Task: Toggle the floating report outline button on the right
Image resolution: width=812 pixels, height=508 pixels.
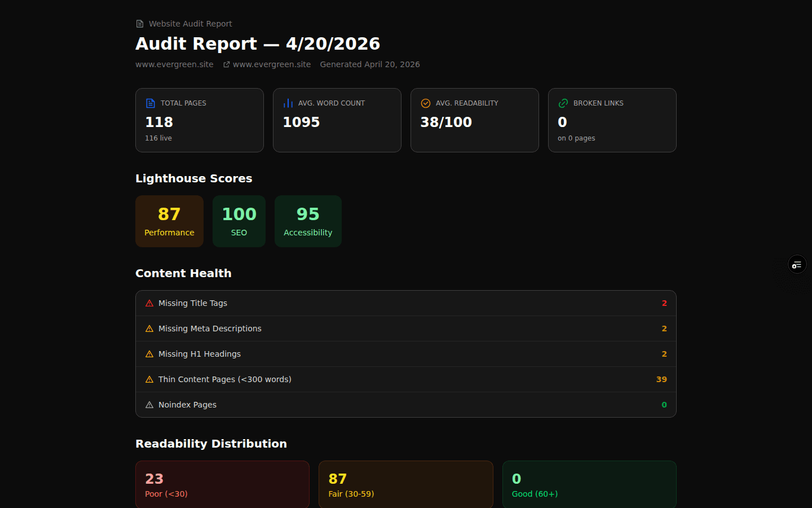Action: coord(796,264)
